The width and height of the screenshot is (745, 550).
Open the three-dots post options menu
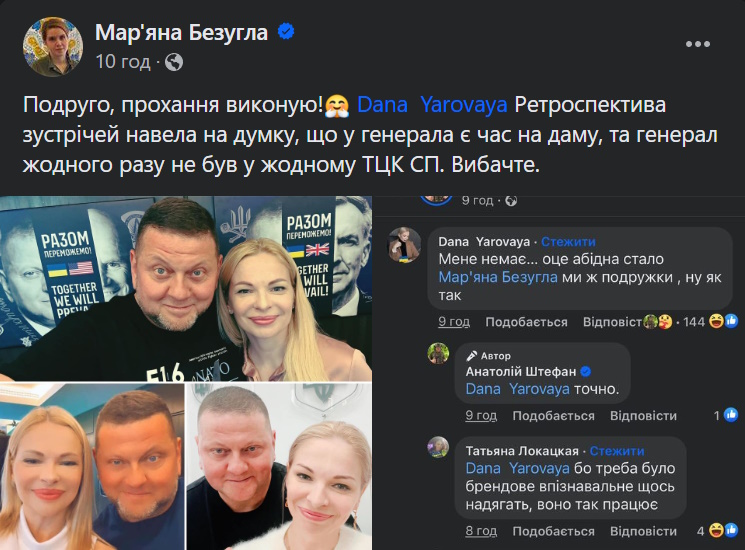click(697, 44)
